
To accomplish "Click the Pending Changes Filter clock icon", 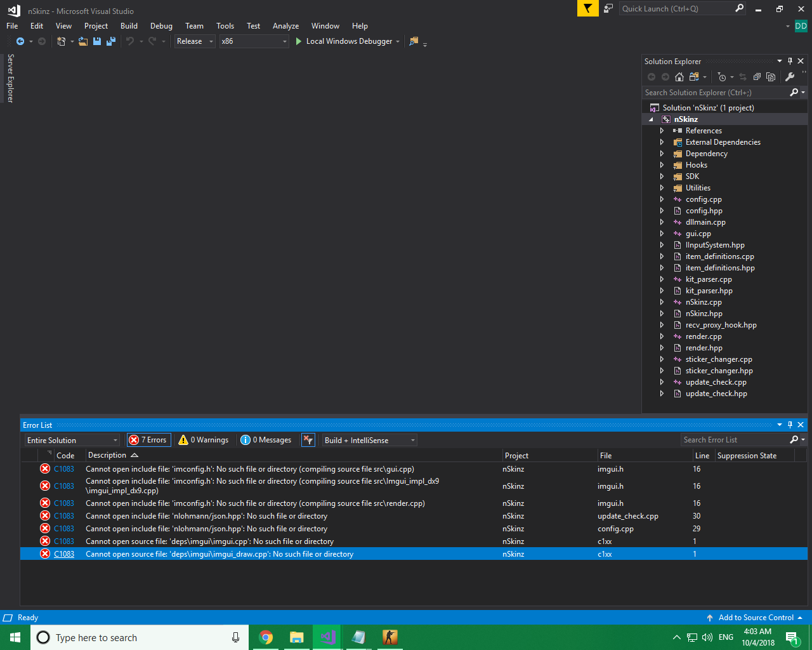I will (x=721, y=77).
